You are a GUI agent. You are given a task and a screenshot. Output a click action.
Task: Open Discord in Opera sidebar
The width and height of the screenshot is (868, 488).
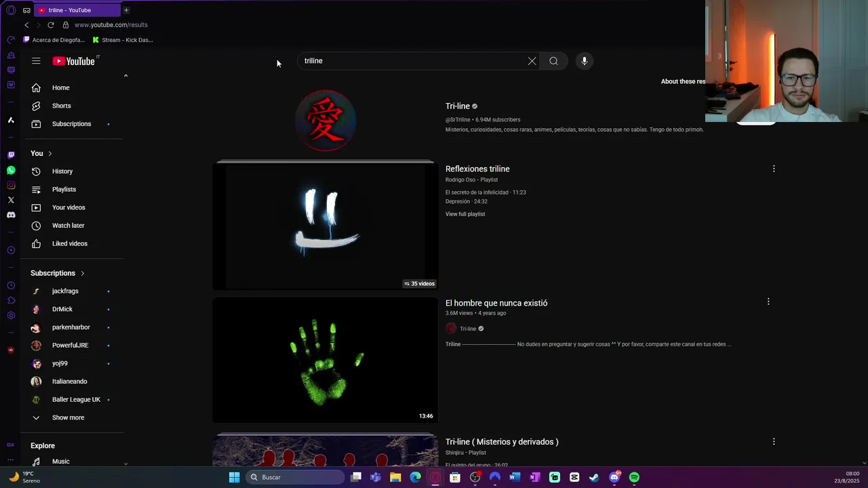coord(11,215)
